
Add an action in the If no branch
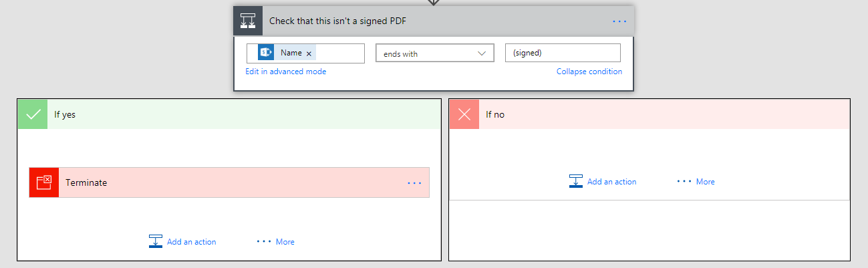click(x=603, y=181)
